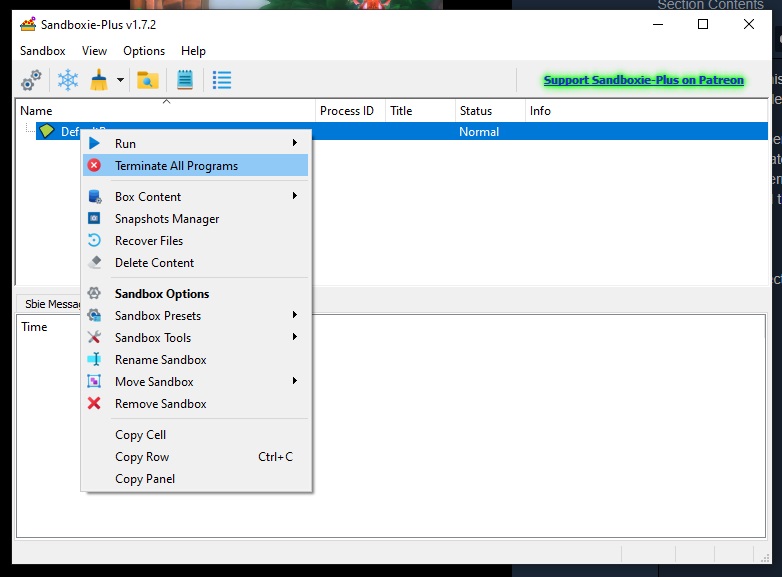Sort by the Info column header
The image size is (782, 577).
point(646,111)
